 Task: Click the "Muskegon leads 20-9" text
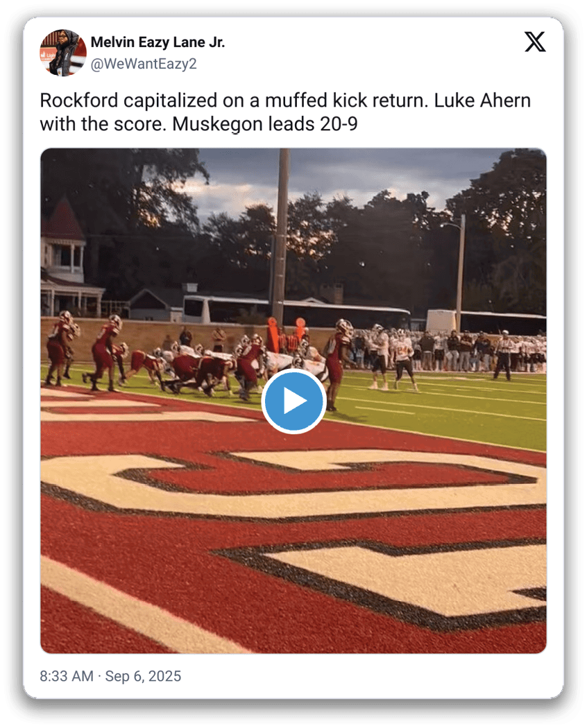[265, 124]
